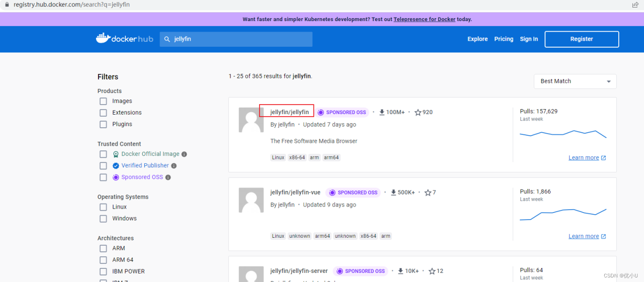Check the Sponsored OSS filter
Viewport: 644px width, 282px height.
point(103,177)
